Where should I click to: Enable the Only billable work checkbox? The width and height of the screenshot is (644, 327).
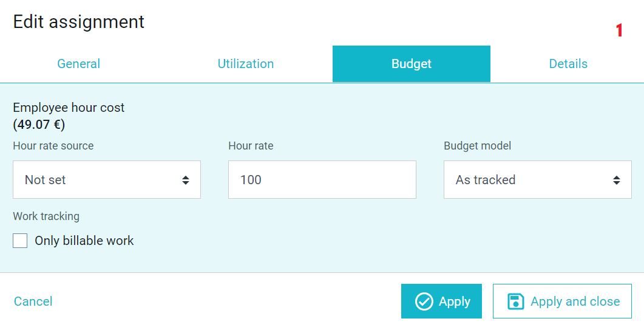20,241
